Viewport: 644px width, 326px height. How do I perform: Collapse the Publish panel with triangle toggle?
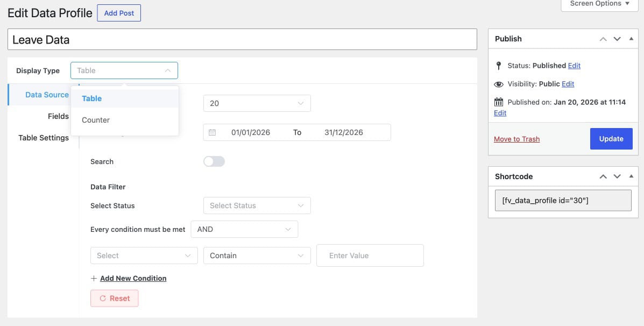(631, 39)
